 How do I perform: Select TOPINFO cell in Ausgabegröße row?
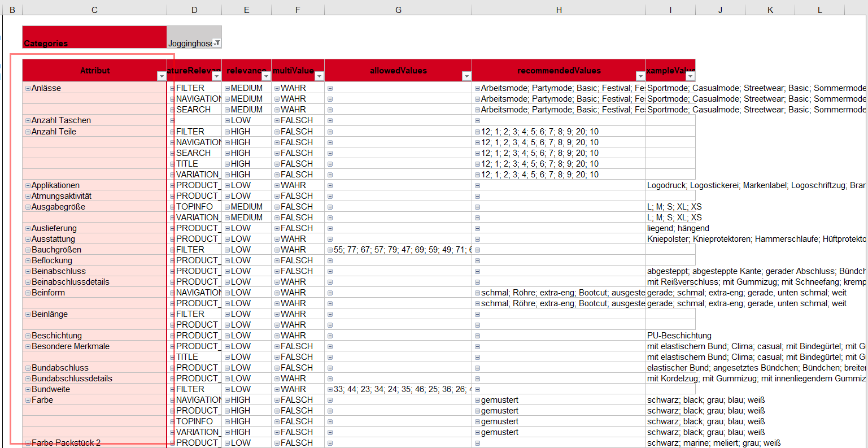point(194,207)
